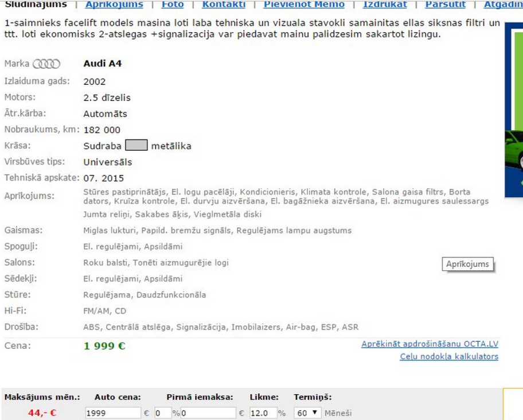Click the Pievienot Memo link

[304, 5]
